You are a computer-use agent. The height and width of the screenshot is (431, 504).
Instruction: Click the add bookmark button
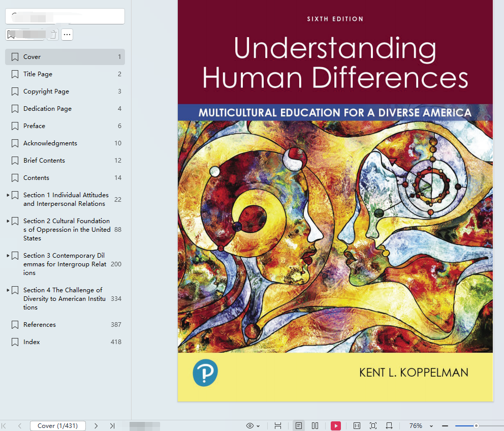[26, 35]
